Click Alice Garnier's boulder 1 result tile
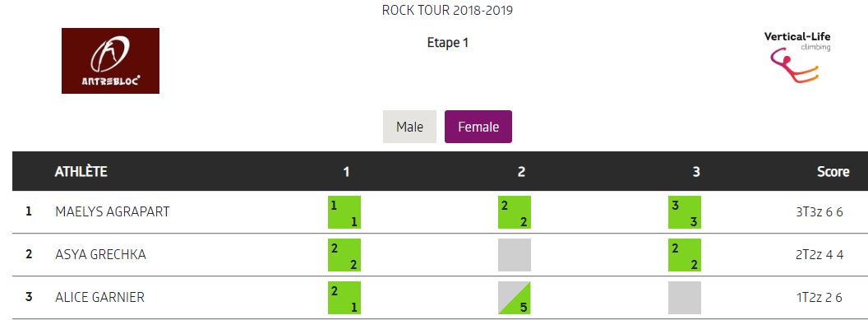This screenshot has height=320, width=868. (x=344, y=297)
